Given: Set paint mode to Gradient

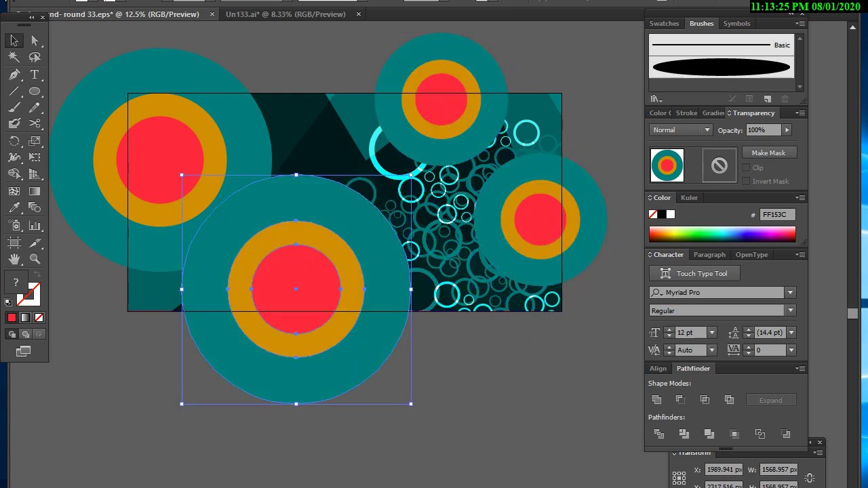Looking at the screenshot, I should click(25, 317).
